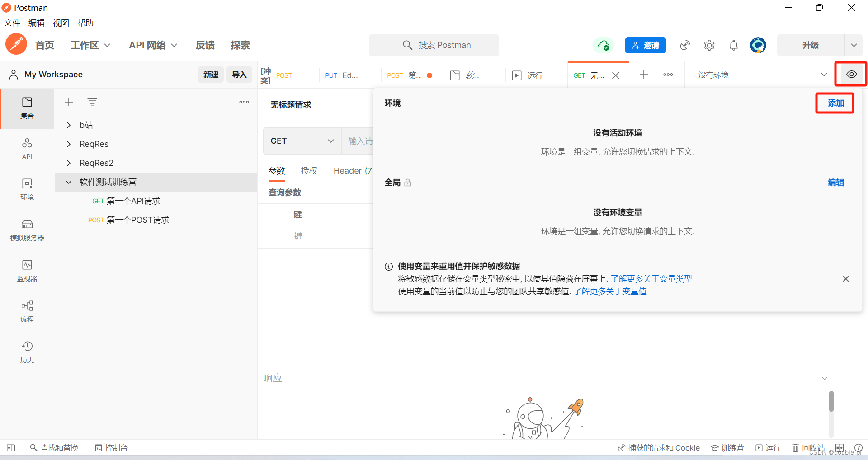Close the info banner about variables

(x=846, y=279)
